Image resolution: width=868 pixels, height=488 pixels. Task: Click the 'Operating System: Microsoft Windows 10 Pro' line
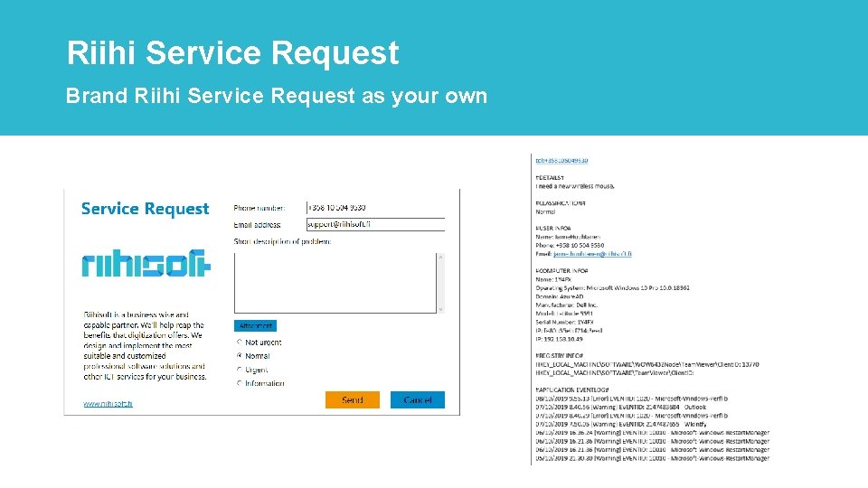(x=612, y=287)
